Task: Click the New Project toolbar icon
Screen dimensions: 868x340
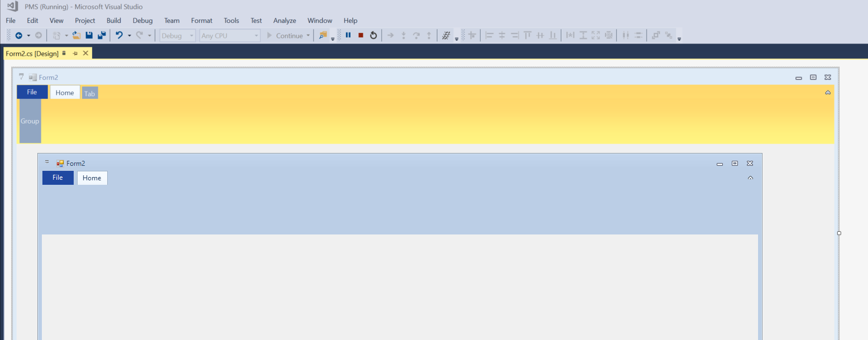Action: coord(56,35)
